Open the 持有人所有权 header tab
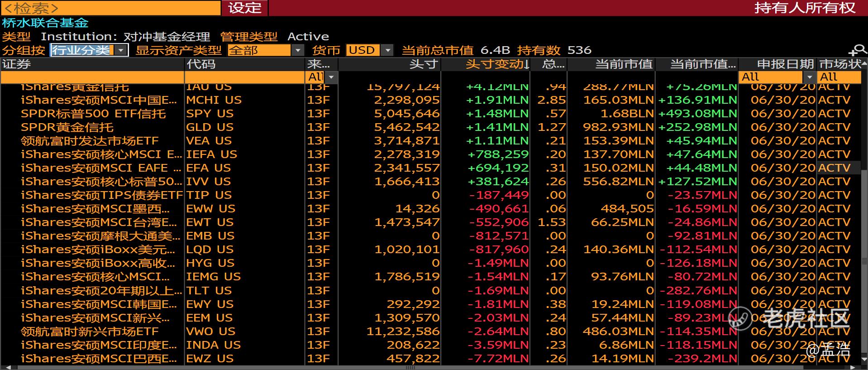The width and height of the screenshot is (868, 370). point(805,8)
